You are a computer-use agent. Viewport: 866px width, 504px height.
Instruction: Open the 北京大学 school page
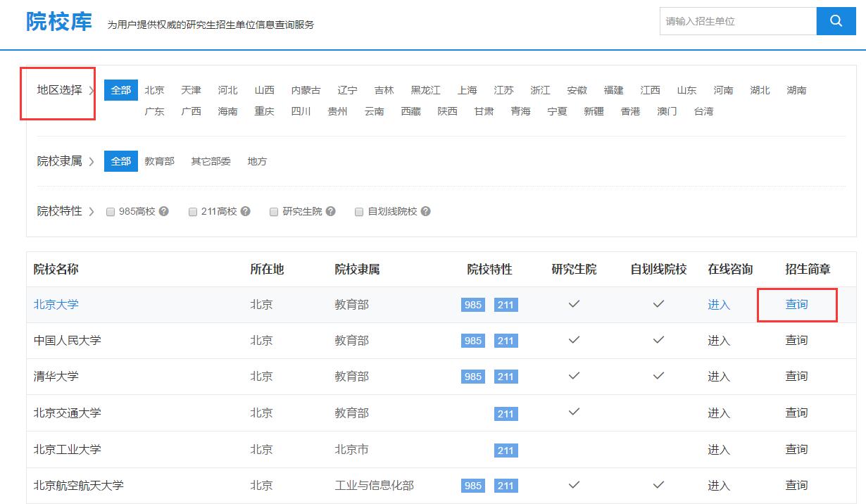(x=56, y=305)
